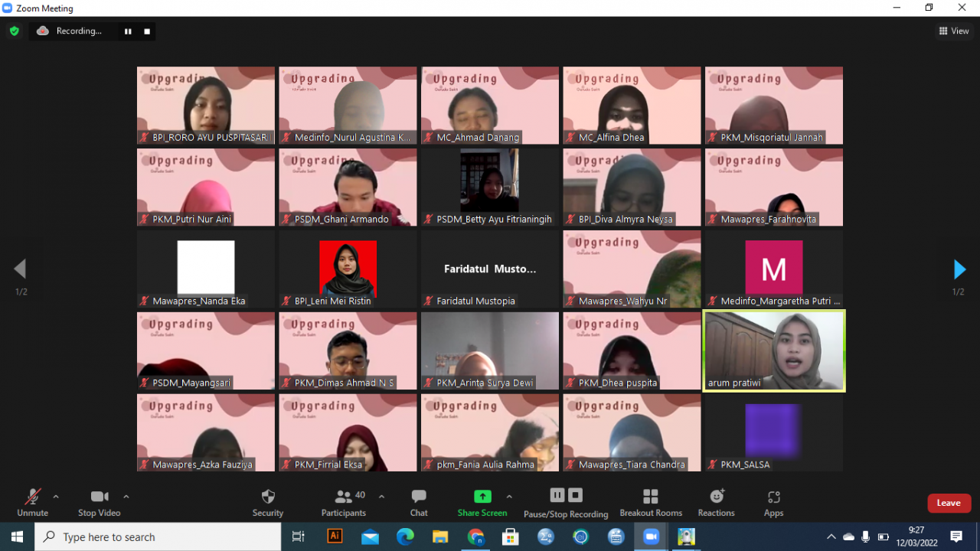Leave the meeting
This screenshot has width=980, height=551.
[949, 503]
